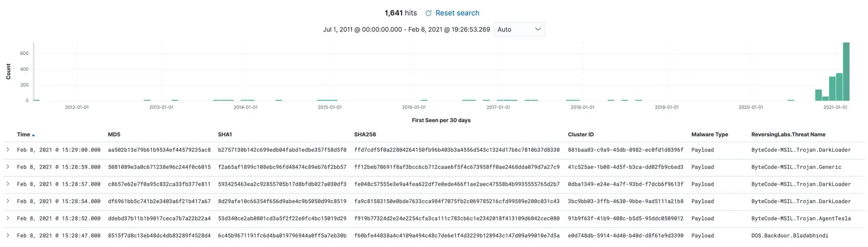Expand the row timestamped 15:28:54.000
The width and height of the screenshot is (868, 247).
[x=8, y=201]
